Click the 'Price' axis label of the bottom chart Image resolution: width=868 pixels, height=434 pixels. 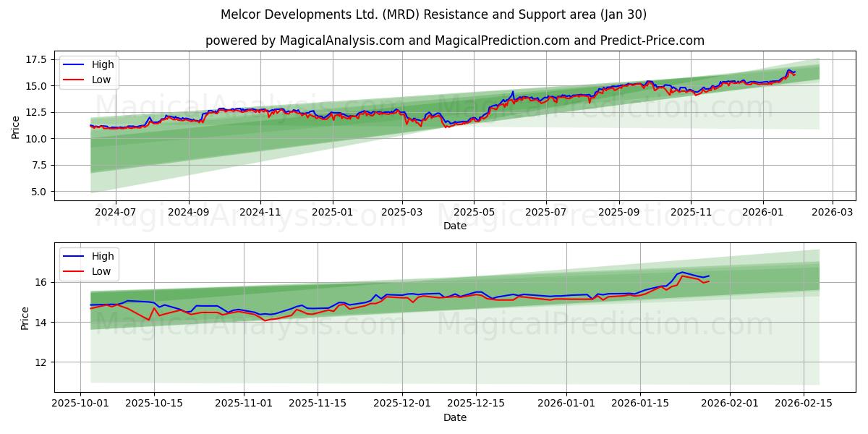(x=25, y=318)
